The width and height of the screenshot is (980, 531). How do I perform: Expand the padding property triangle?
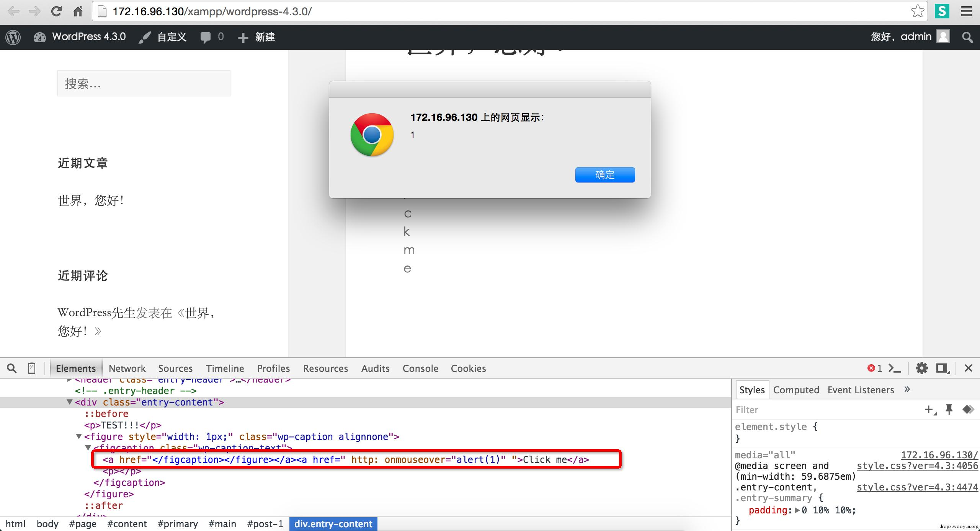[x=797, y=510]
